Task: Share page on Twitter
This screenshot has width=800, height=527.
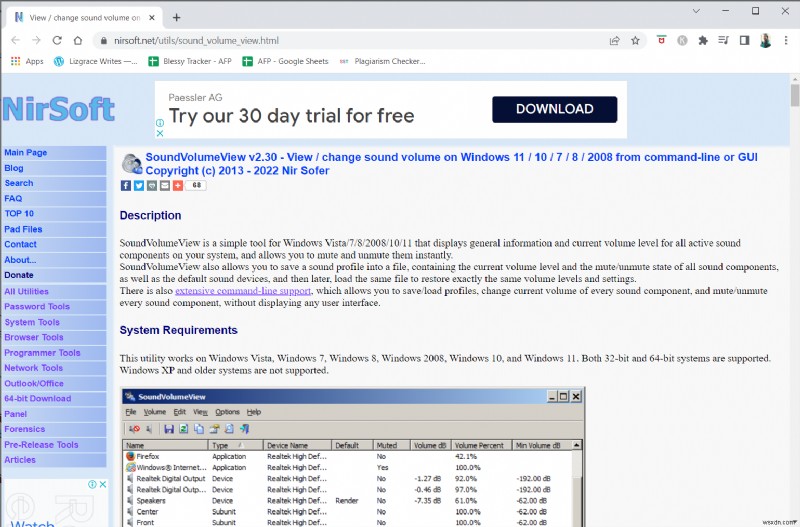Action: (139, 185)
